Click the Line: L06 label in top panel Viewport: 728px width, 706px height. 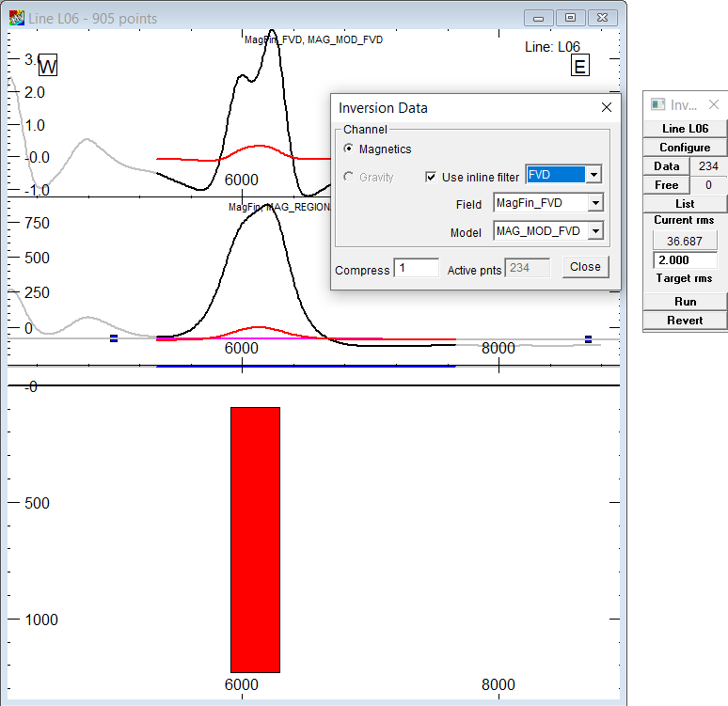tap(552, 47)
